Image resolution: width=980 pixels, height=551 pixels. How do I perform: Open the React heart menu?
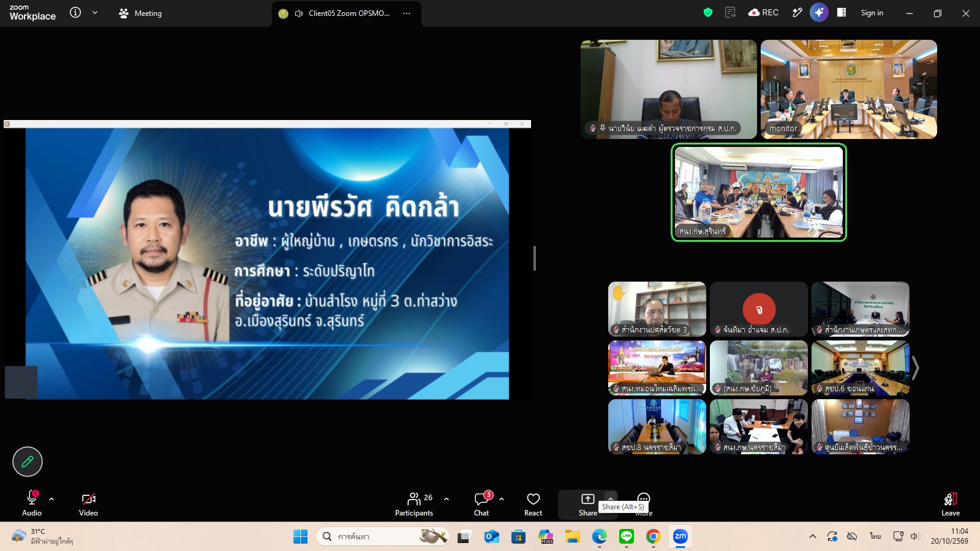tap(533, 504)
